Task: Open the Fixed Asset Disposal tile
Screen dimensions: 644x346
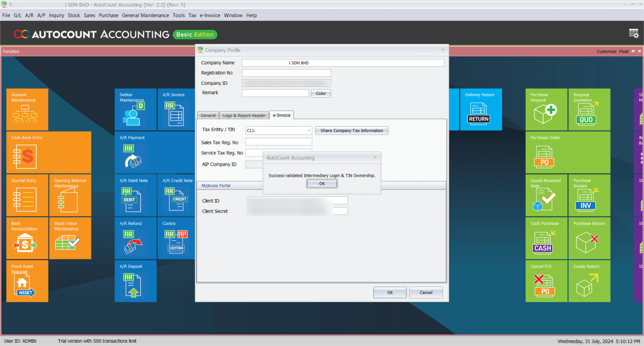Action: (x=27, y=281)
